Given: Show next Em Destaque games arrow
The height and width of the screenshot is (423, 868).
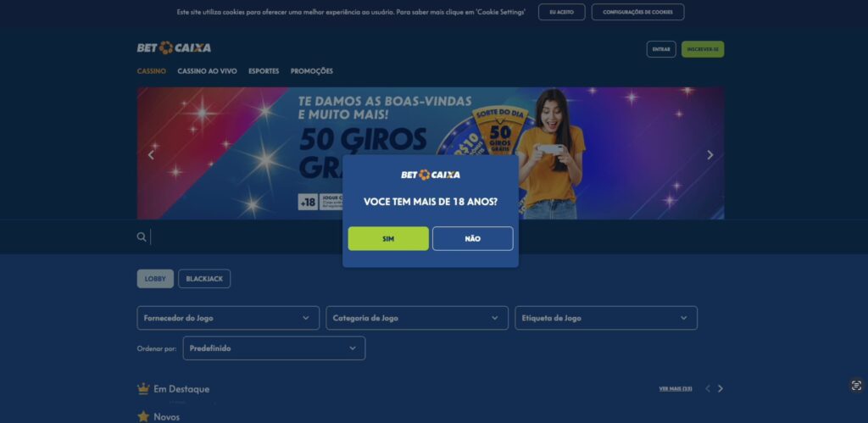Looking at the screenshot, I should (721, 389).
